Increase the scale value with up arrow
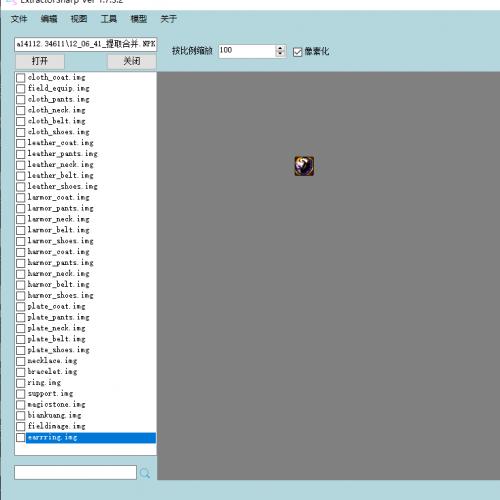The width and height of the screenshot is (500, 500). coord(280,48)
